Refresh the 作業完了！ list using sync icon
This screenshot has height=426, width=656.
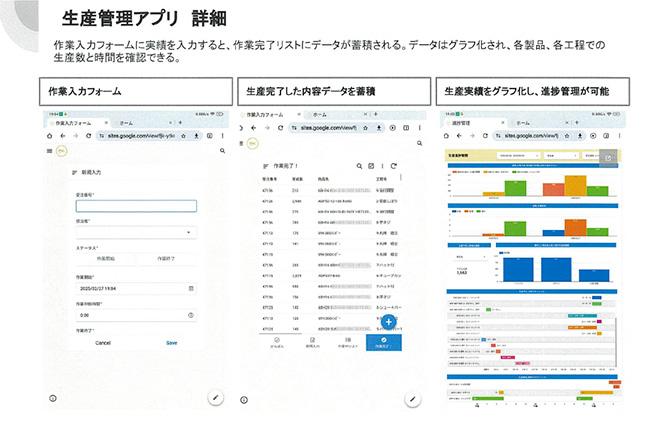394,164
